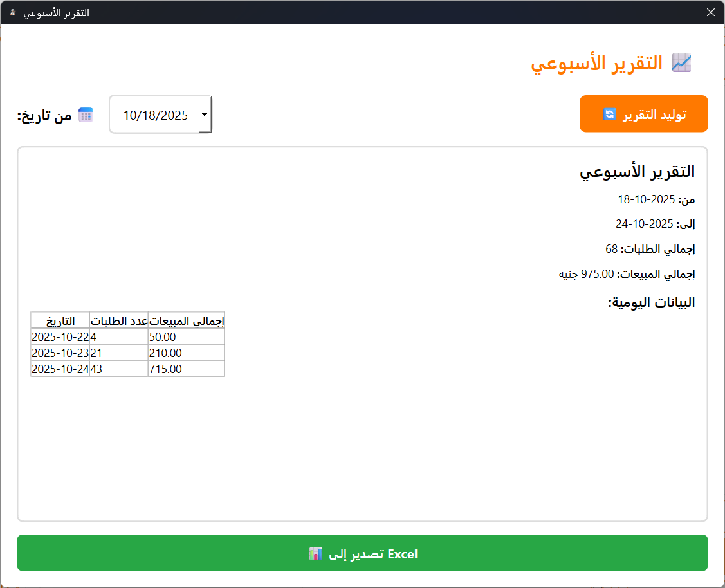
Task: Click the calendar icon next to من تاريخ
Action: click(x=86, y=115)
